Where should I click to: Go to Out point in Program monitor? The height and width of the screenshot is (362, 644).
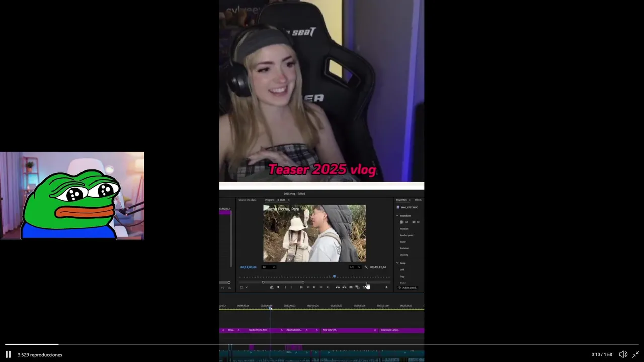(x=328, y=287)
